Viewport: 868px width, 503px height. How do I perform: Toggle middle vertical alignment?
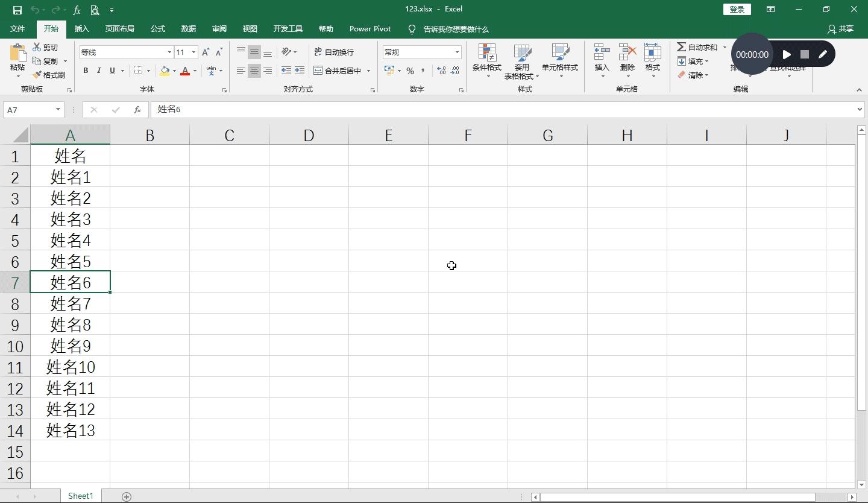point(254,52)
